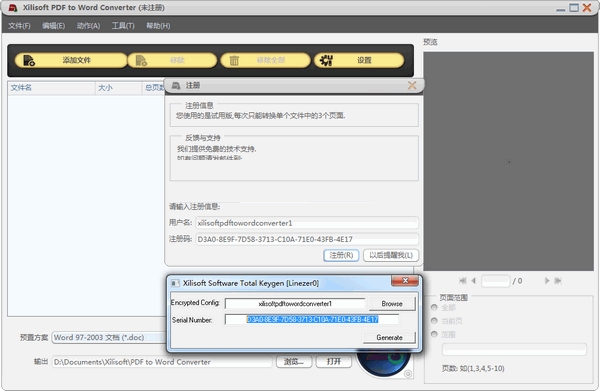Image resolution: width=600 pixels, height=391 pixels.
Task: Click the output path field
Action: click(x=162, y=362)
